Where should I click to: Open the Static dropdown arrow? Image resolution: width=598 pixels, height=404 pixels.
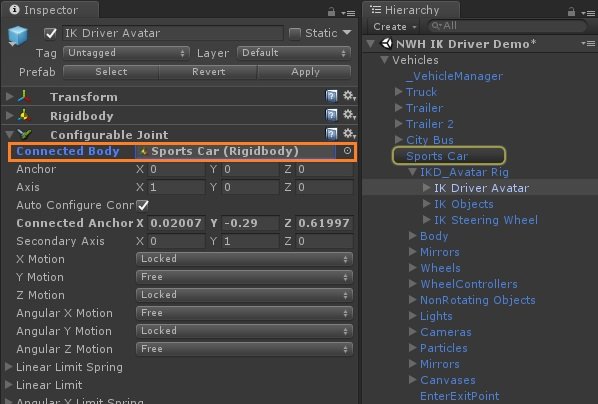347,32
